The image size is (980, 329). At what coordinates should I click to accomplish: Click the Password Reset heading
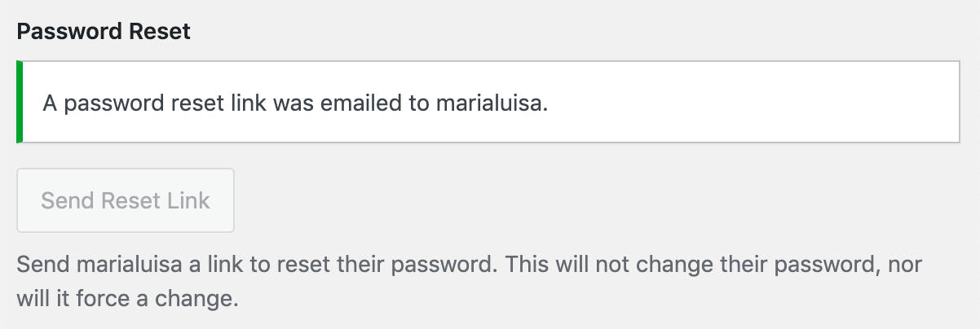tap(104, 32)
